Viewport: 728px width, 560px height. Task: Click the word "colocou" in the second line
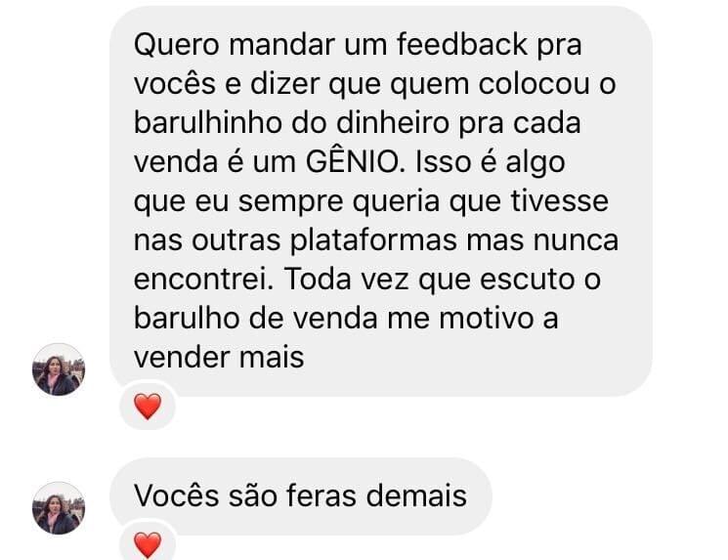pos(534,84)
